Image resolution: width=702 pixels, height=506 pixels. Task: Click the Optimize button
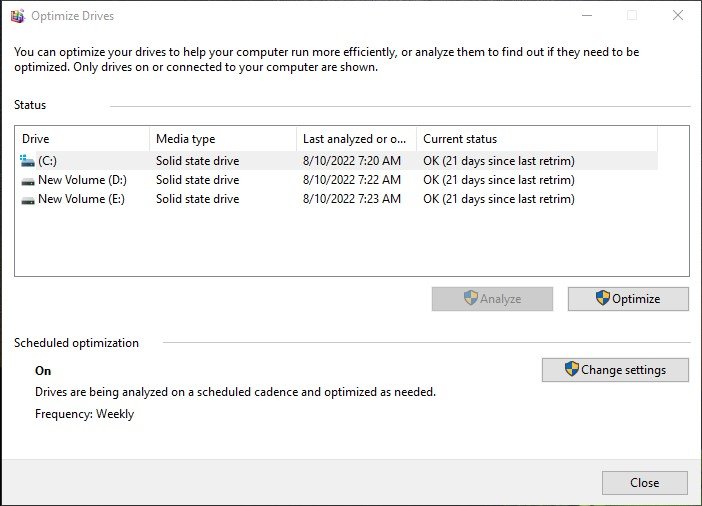pyautogui.click(x=628, y=299)
